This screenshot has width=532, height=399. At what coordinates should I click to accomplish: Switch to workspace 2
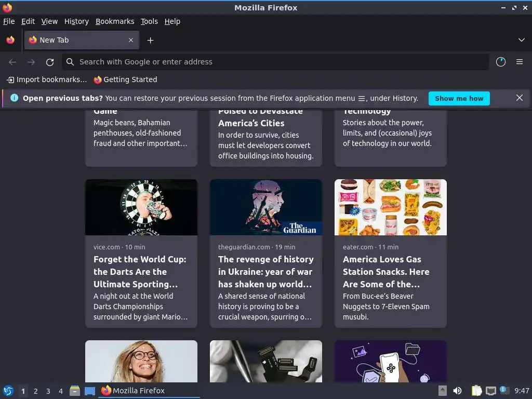[36, 391]
